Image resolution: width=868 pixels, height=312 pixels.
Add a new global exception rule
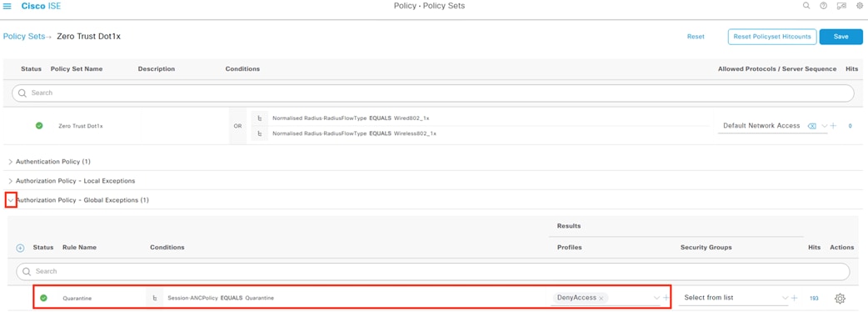[x=21, y=248]
